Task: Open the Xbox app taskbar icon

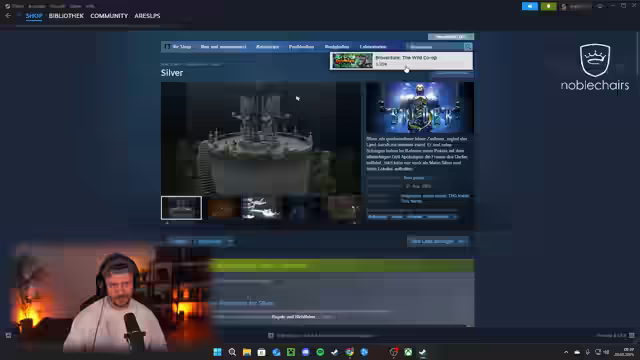Action: [408, 352]
